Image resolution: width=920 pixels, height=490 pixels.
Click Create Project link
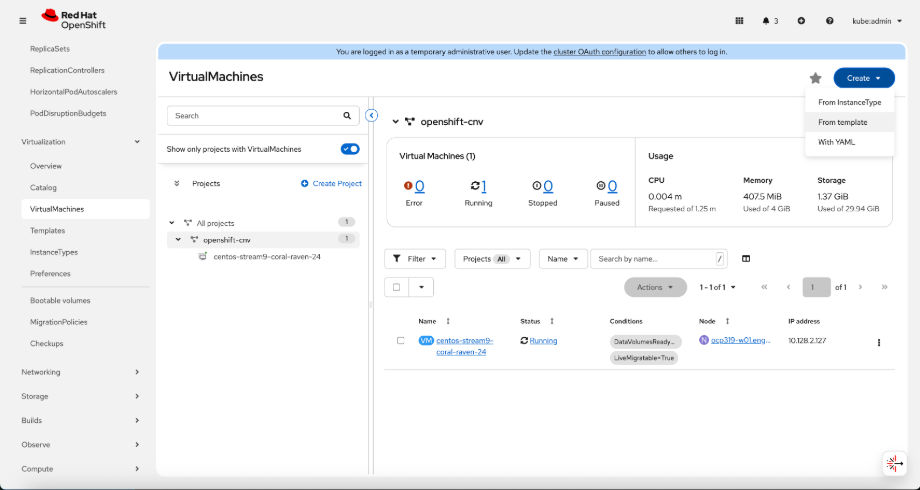pyautogui.click(x=332, y=184)
